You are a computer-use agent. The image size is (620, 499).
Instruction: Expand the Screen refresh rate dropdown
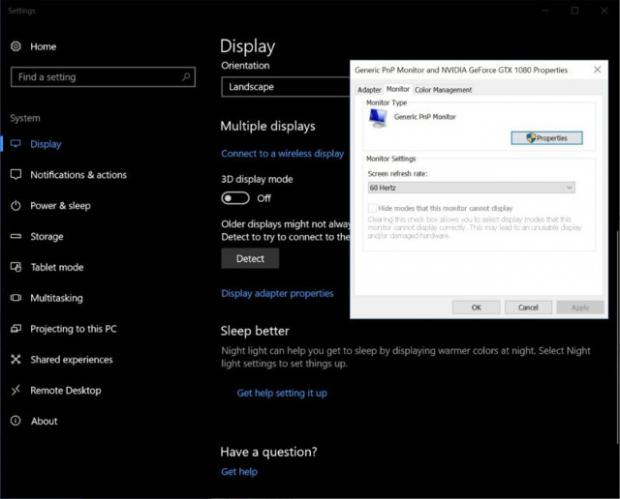(x=472, y=187)
